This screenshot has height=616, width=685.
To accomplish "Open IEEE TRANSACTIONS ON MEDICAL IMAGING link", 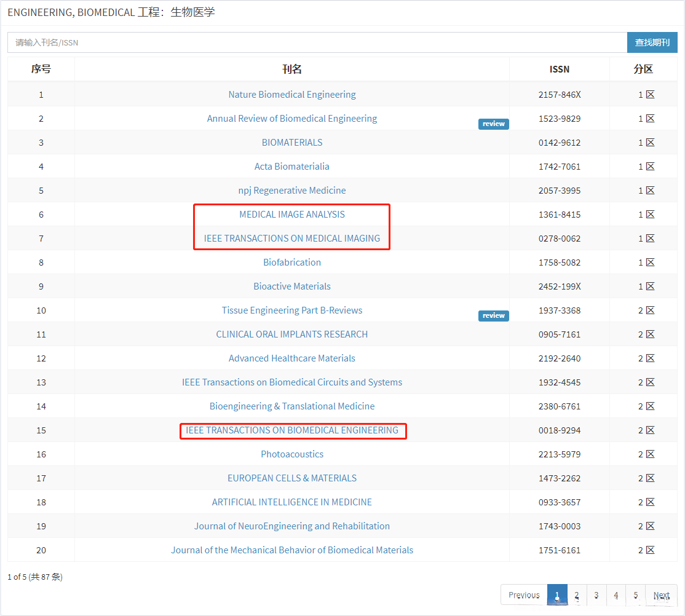I will pos(292,239).
